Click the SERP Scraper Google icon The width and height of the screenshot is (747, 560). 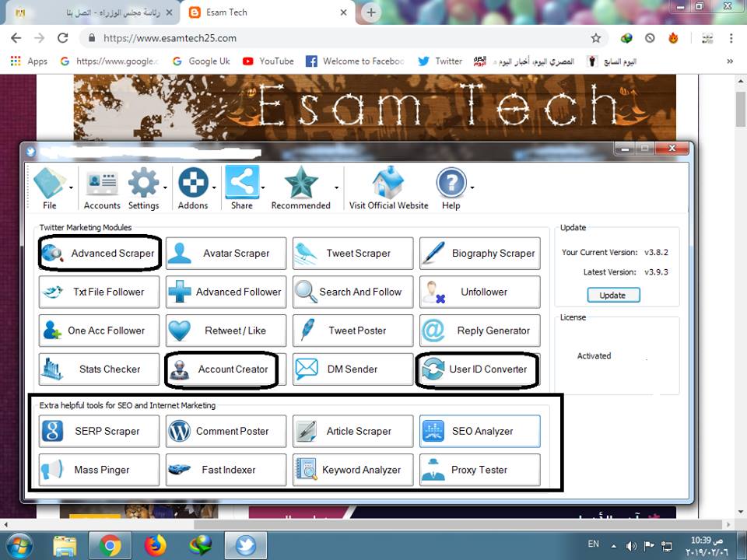tap(52, 431)
